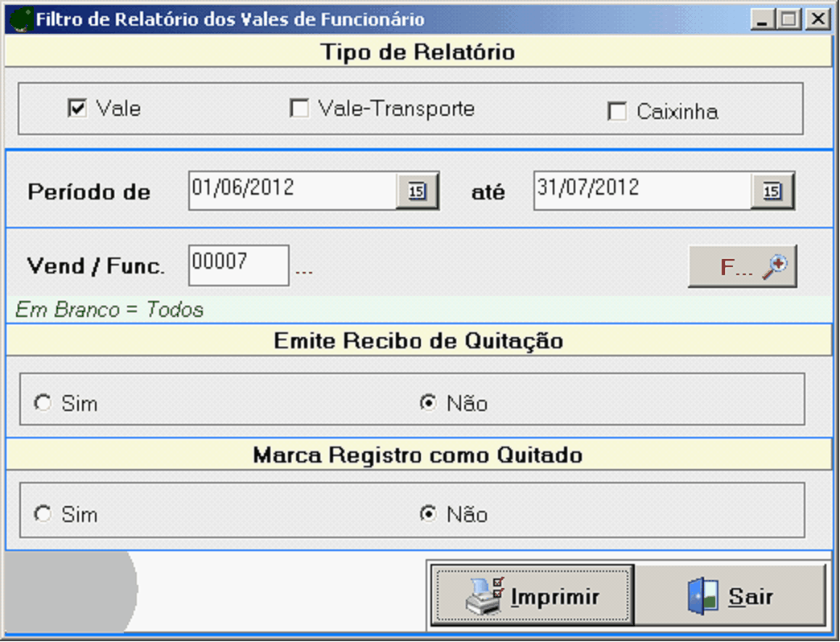
Task: Choose Sim under Marca Registro como Quitado
Action: pos(42,514)
